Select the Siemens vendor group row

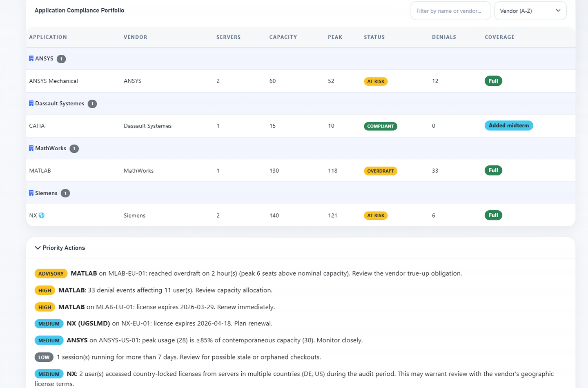[x=301, y=193]
